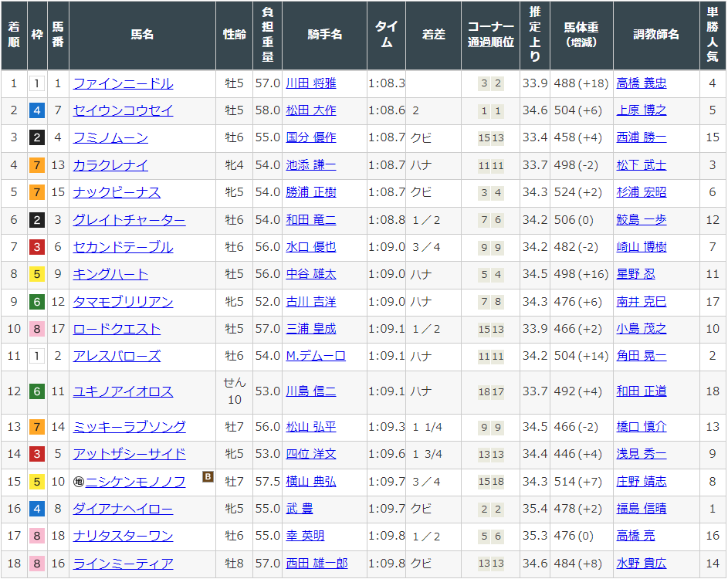The image size is (728, 579).
Task: Open horse link ニシケンモノノフ
Action: point(136,482)
